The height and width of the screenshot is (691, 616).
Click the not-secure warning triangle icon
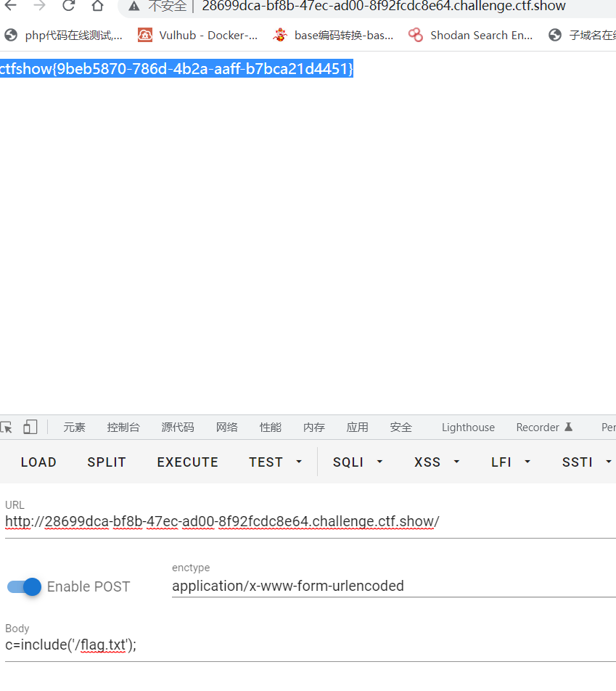click(x=134, y=6)
